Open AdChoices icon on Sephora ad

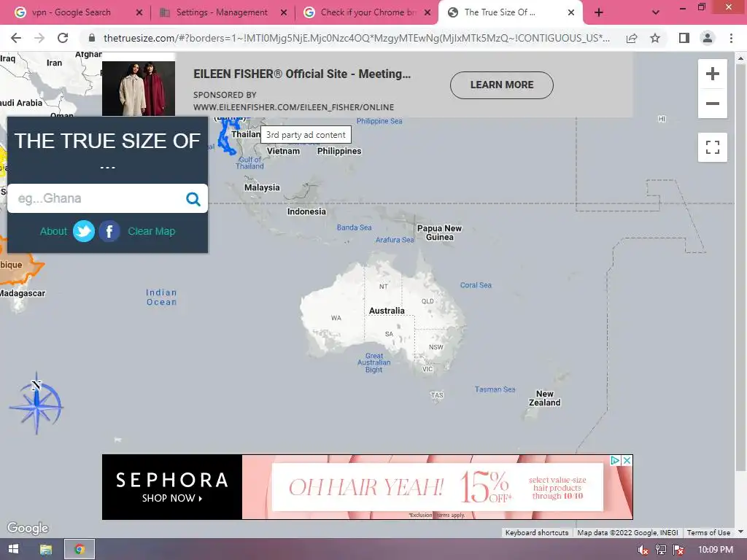(616, 461)
